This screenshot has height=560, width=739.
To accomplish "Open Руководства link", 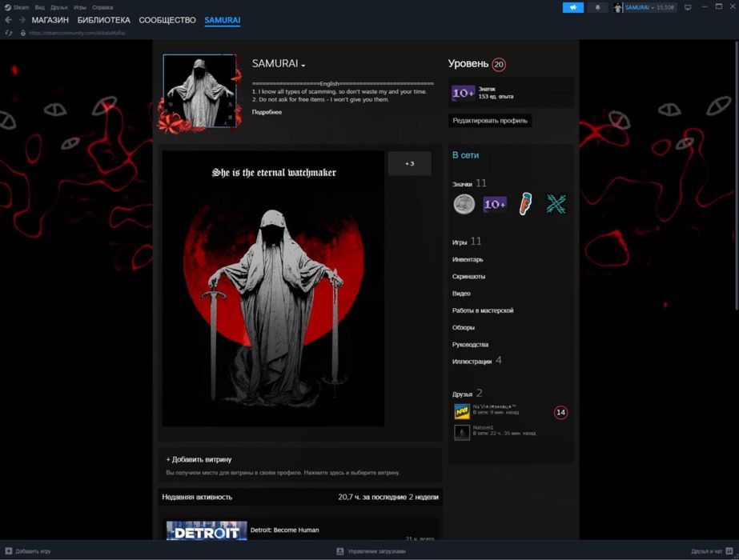I will (x=470, y=344).
